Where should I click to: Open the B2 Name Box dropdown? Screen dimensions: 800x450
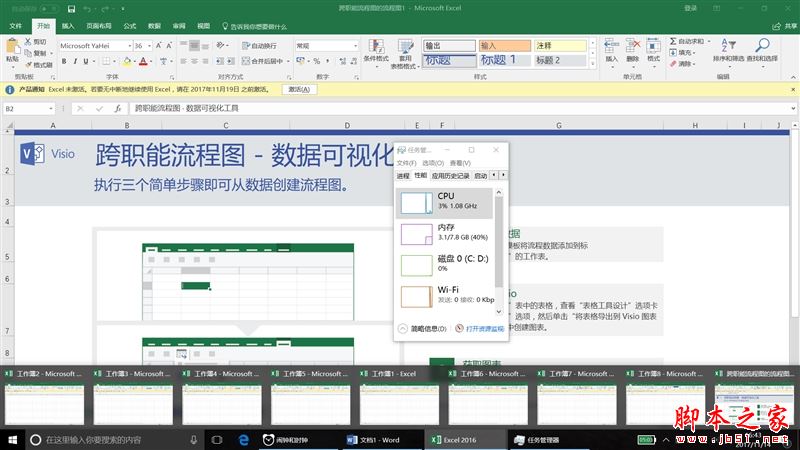coord(51,108)
